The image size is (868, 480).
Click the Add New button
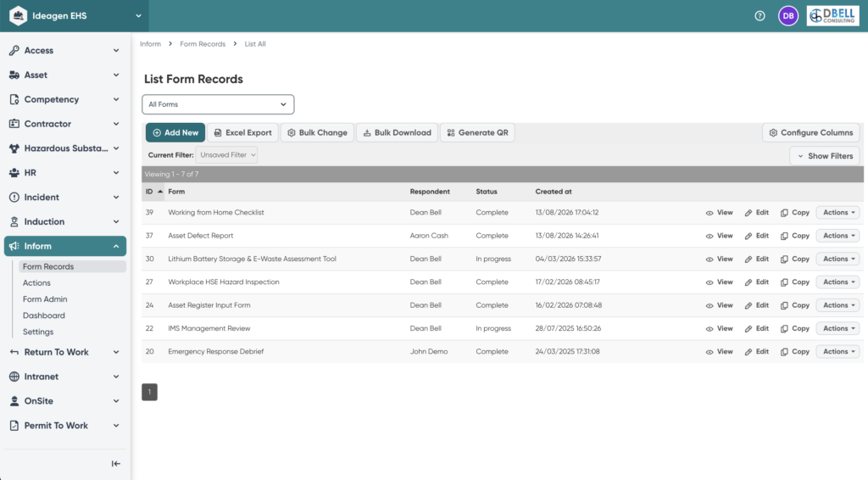click(175, 133)
